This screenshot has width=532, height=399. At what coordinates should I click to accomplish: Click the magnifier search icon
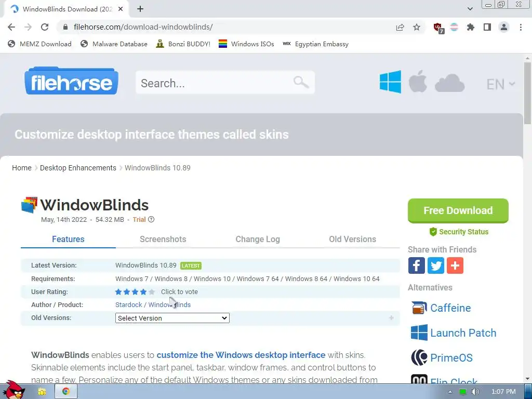[x=301, y=82]
